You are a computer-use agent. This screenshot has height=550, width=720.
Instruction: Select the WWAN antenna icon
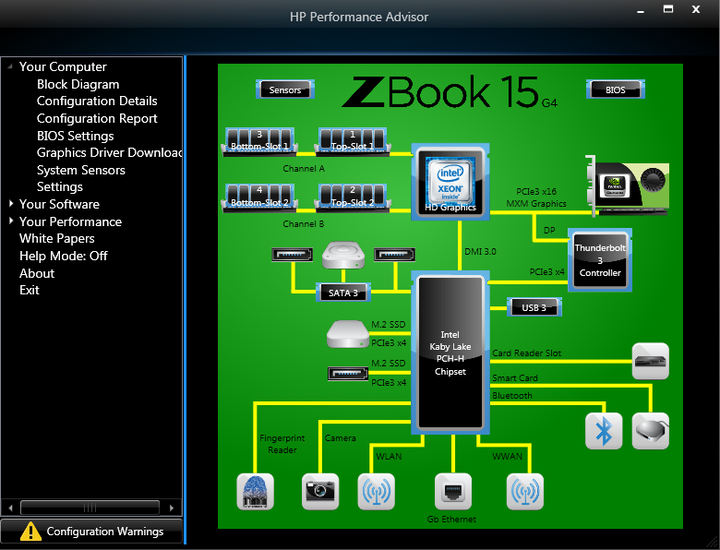(525, 492)
